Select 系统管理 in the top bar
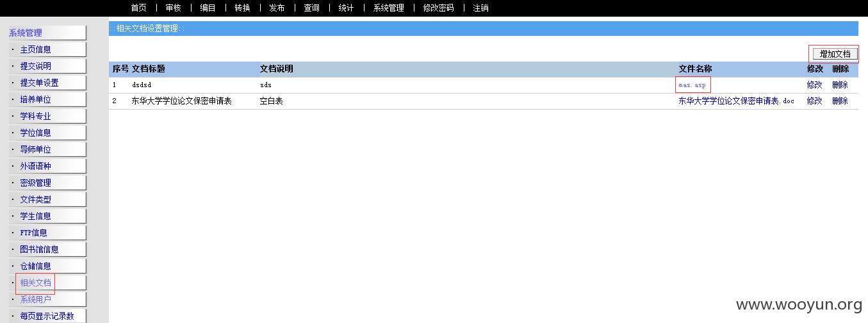 [x=389, y=8]
